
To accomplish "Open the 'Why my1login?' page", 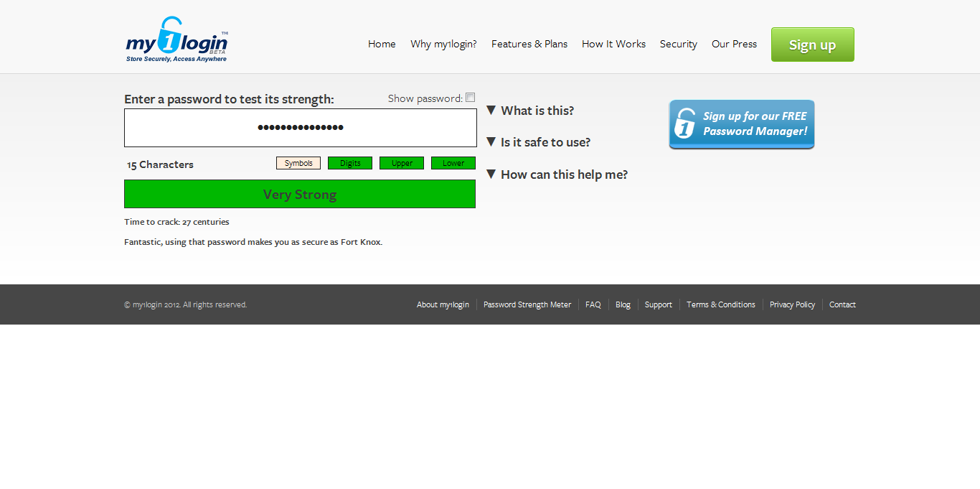I will coord(443,44).
